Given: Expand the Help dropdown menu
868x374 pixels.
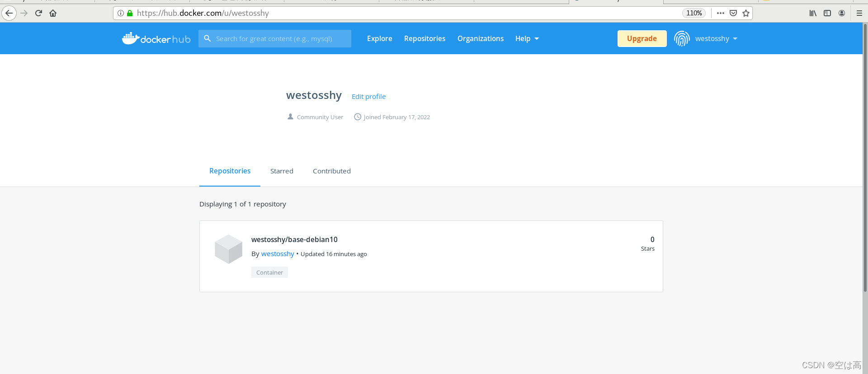Looking at the screenshot, I should (527, 39).
